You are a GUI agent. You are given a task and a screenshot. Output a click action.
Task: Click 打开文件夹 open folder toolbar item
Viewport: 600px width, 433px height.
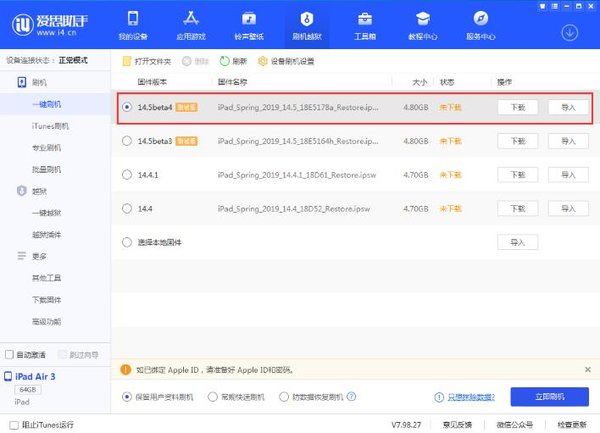click(147, 61)
